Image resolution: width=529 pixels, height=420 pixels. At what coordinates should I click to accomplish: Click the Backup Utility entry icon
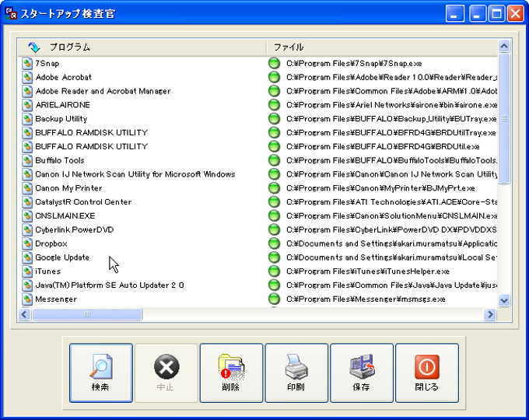[27, 119]
